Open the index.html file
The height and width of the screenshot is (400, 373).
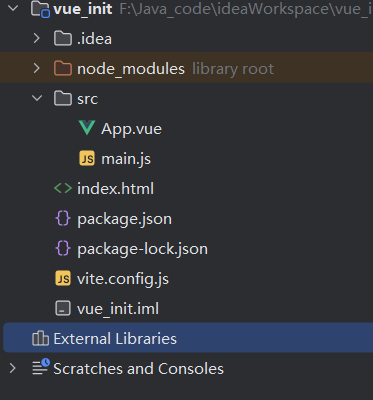tap(116, 189)
